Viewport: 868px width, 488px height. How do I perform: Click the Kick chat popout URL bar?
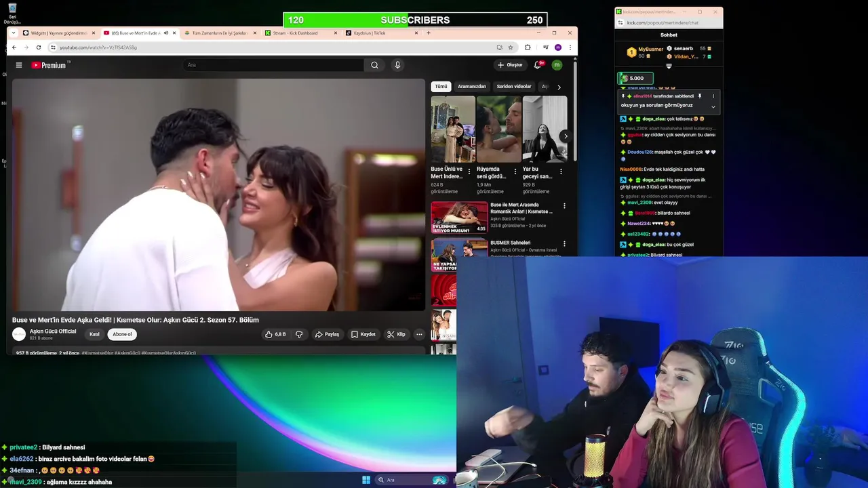[669, 23]
